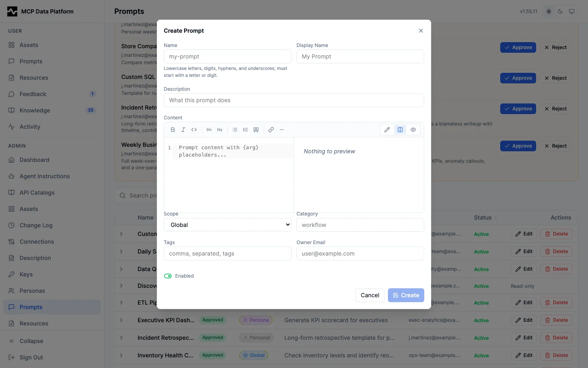Insert a blockquote
This screenshot has width=588, height=368.
pyautogui.click(x=256, y=130)
